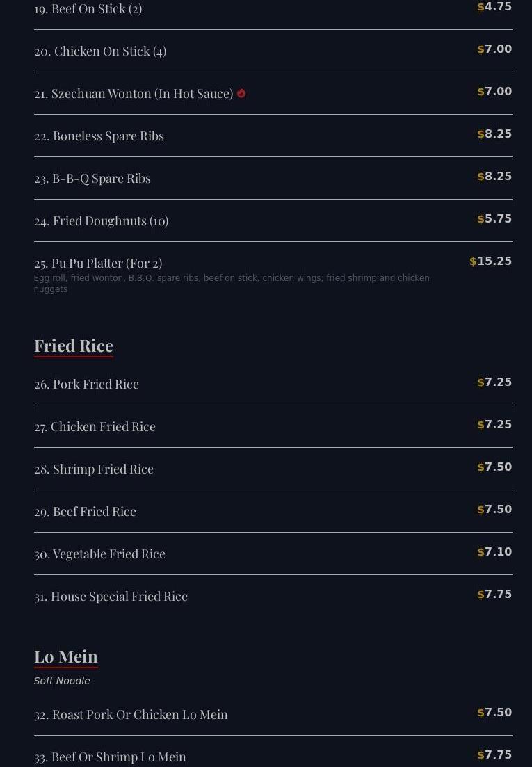
Task: Select Beef Fried Rice
Action: pyautogui.click(x=85, y=512)
